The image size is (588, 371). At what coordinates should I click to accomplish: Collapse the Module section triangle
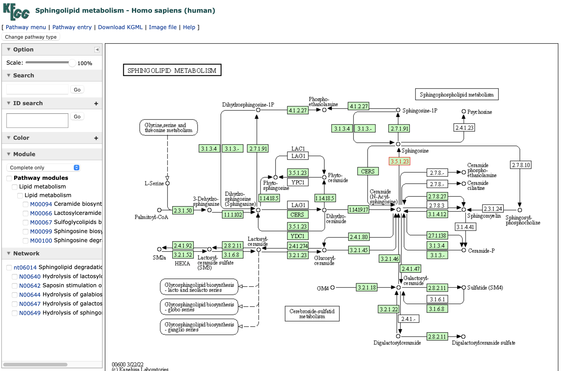click(x=9, y=154)
